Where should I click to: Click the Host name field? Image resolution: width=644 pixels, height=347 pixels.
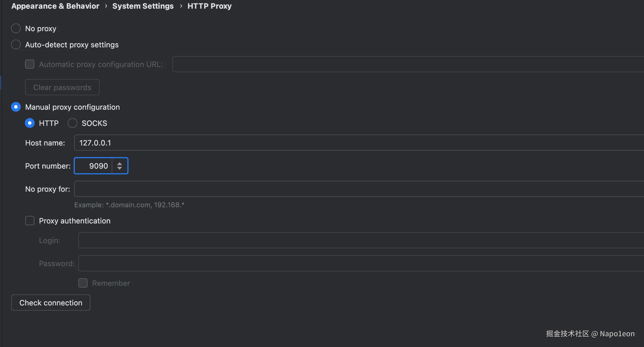tap(358, 143)
